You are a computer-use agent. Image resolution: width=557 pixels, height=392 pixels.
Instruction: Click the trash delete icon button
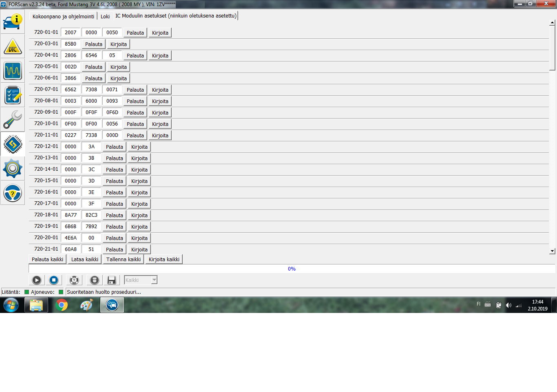[x=94, y=280]
